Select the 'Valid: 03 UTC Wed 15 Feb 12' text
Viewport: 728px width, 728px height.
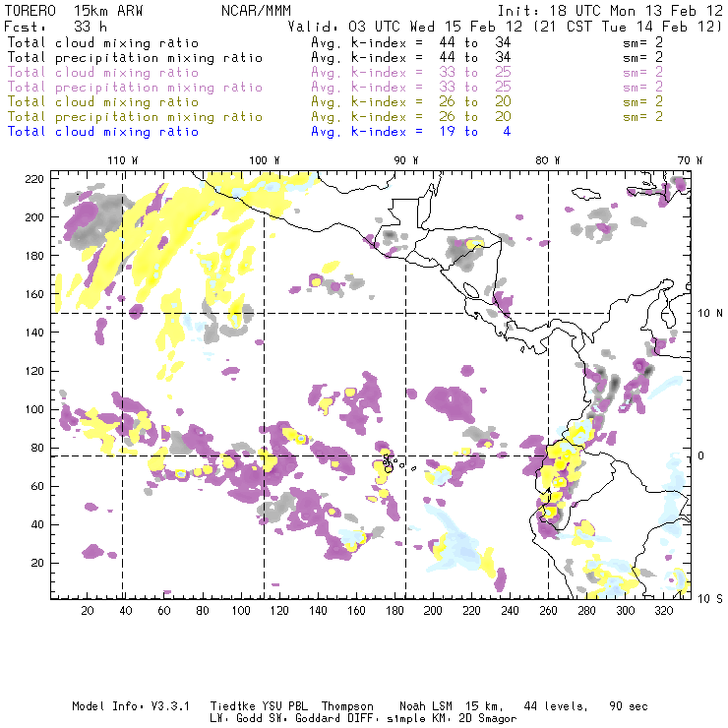(405, 27)
